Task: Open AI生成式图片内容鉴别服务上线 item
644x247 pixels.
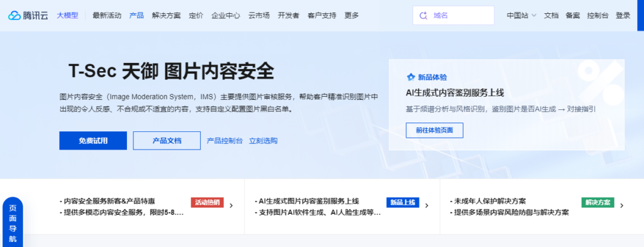Action: coord(307,201)
